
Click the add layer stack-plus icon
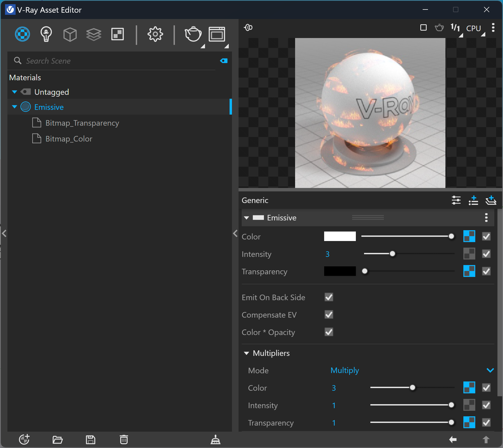click(x=491, y=200)
